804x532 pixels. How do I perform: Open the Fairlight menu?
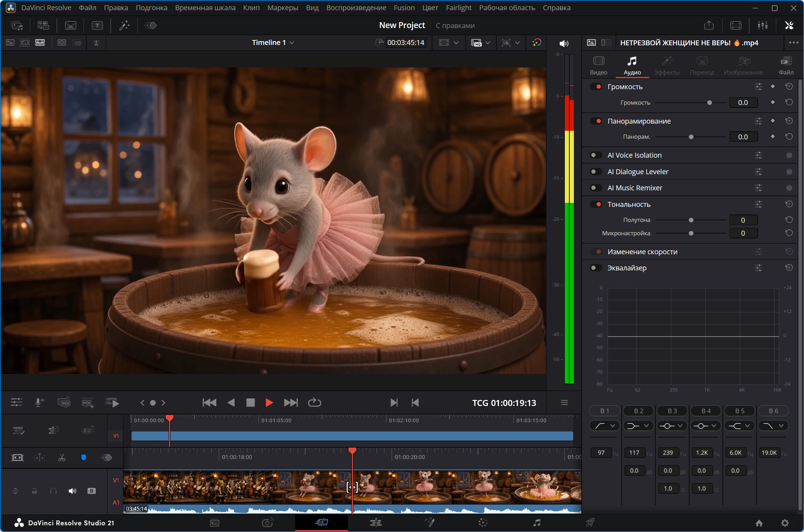point(458,8)
